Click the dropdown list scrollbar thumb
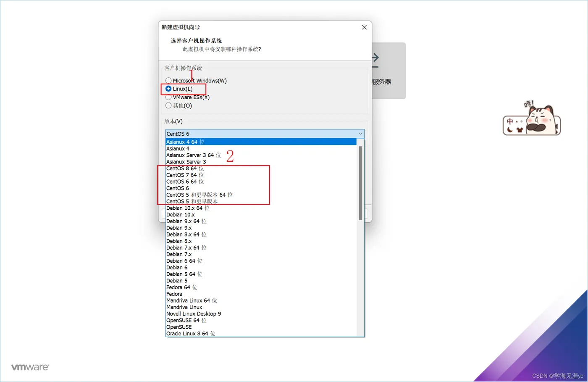 [360, 183]
